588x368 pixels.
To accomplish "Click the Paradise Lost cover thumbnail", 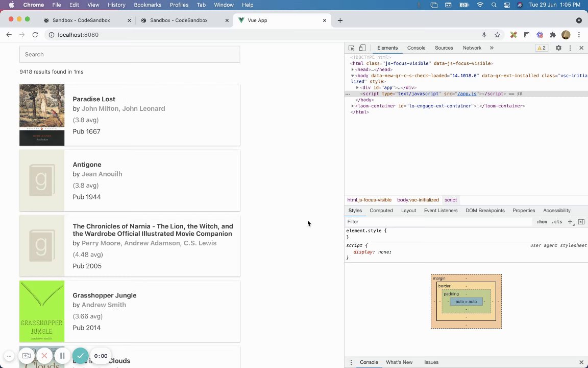I will click(42, 115).
